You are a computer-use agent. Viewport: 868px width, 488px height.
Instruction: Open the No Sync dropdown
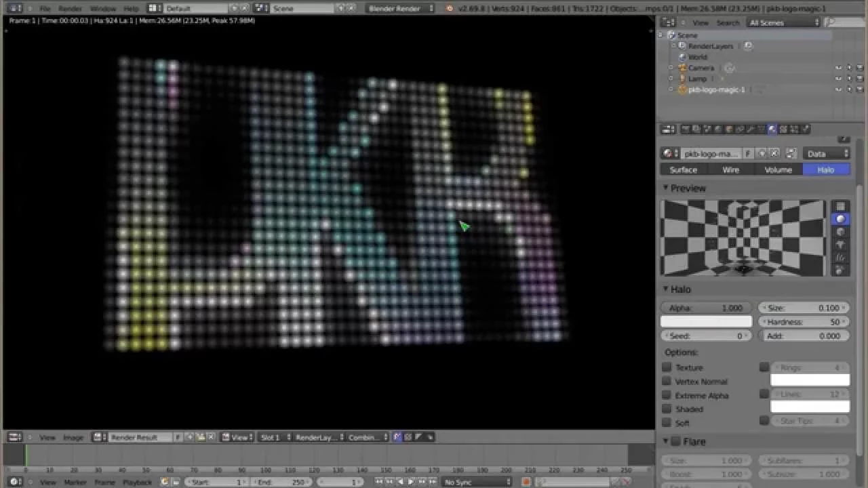[477, 482]
